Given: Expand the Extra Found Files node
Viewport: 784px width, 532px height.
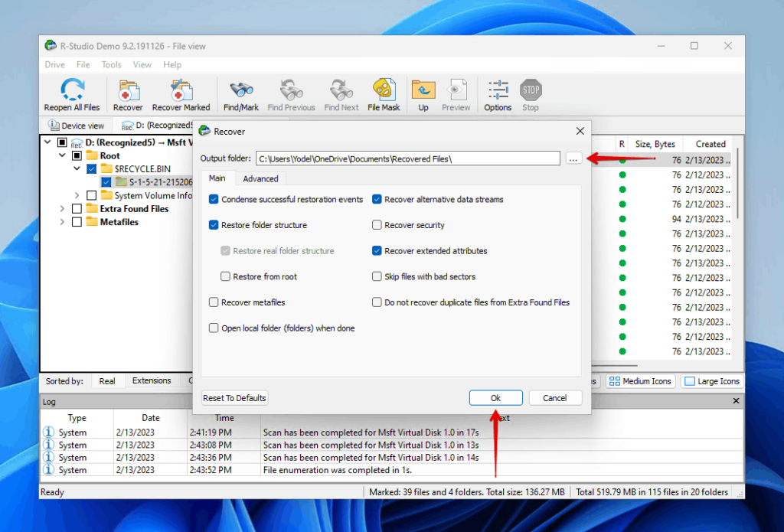Looking at the screenshot, I should 61,208.
